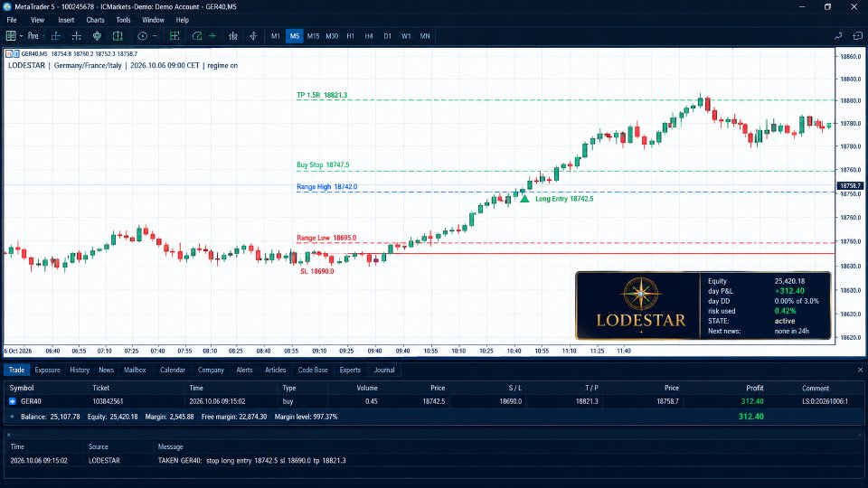Image resolution: width=868 pixels, height=488 pixels.
Task: Switch timeframe to H1
Action: click(351, 36)
